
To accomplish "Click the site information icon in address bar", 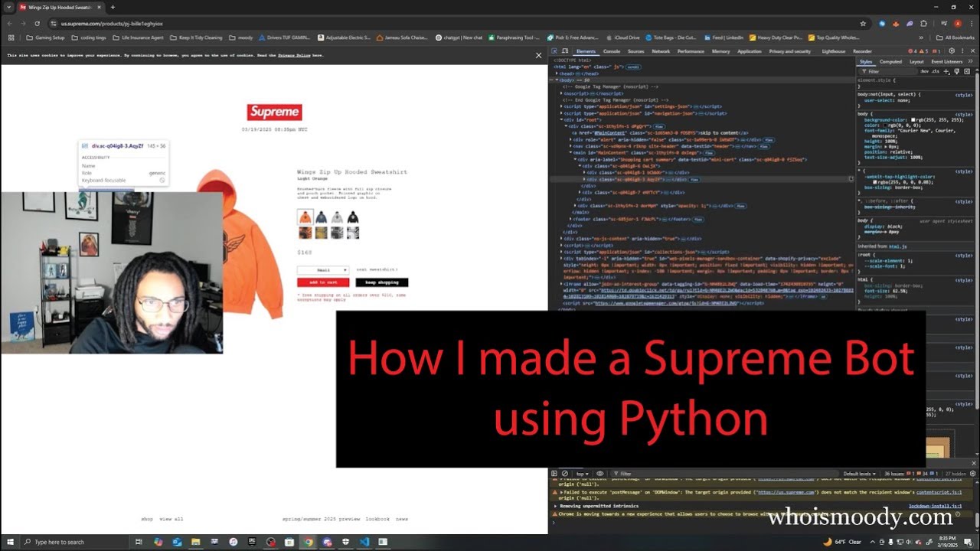I will point(54,24).
